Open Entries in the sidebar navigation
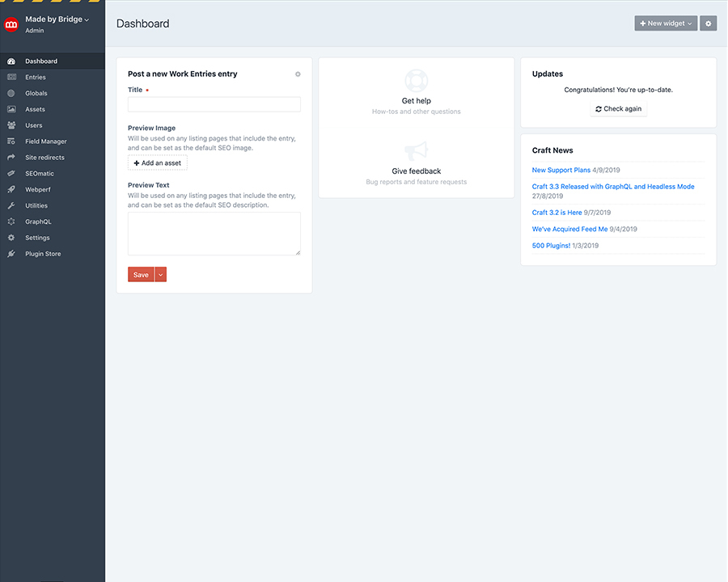Screen dimensions: 728x582 point(36,78)
